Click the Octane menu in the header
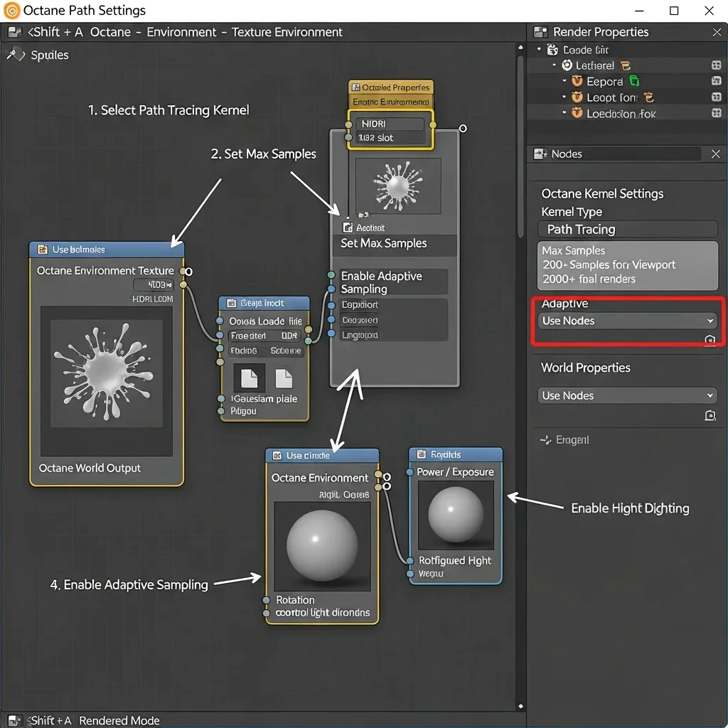Image resolution: width=728 pixels, height=728 pixels. tap(110, 32)
